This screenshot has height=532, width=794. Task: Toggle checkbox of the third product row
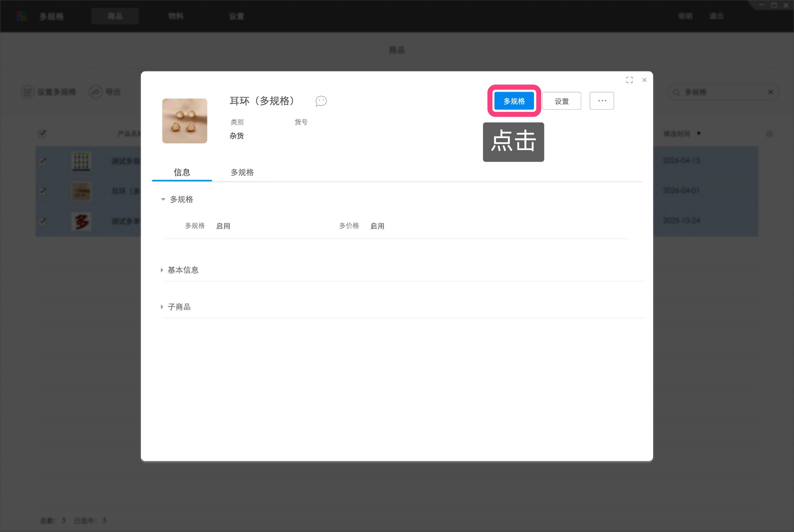click(x=42, y=221)
